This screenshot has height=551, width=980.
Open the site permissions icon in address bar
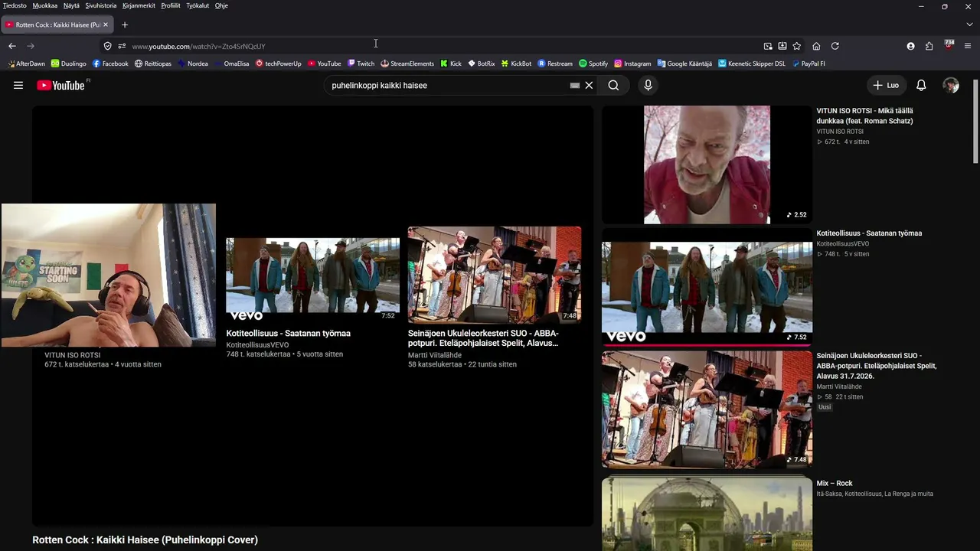pos(122,46)
